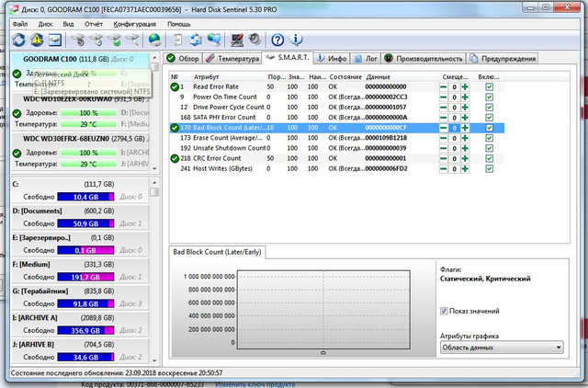The width and height of the screenshot is (588, 388).
Task: Open the Диск menu
Action: click(45, 24)
